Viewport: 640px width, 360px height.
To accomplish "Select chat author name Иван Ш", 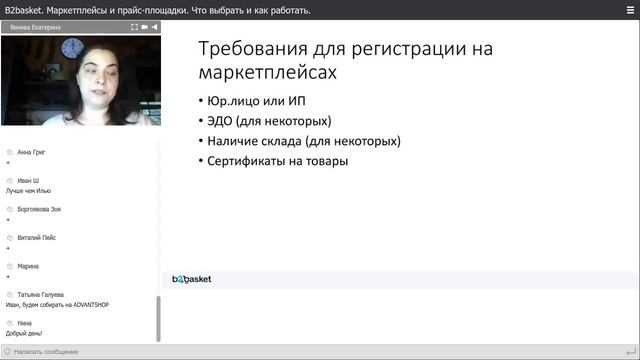I will [x=28, y=180].
